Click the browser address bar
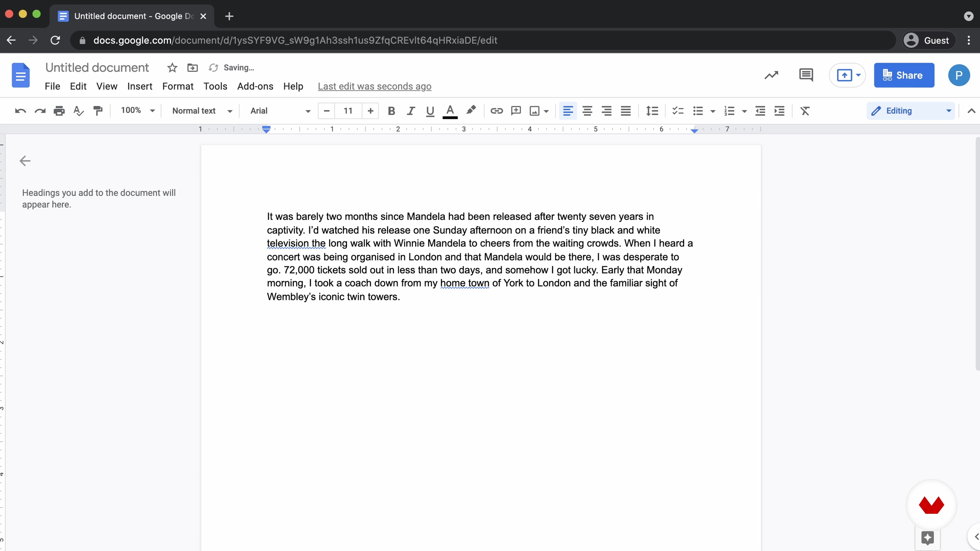980x551 pixels. [483, 40]
